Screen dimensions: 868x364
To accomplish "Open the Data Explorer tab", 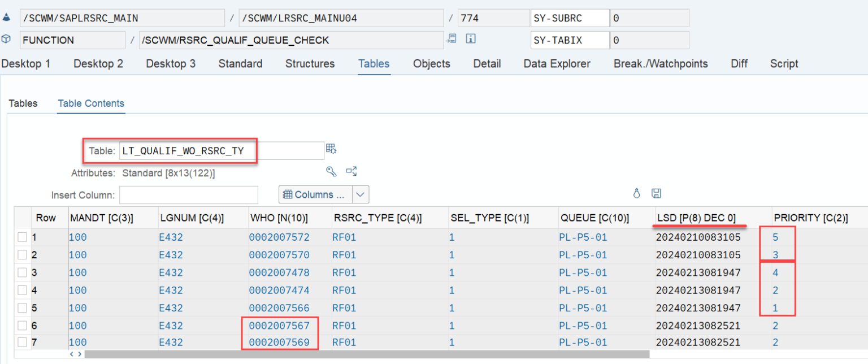I will 557,63.
